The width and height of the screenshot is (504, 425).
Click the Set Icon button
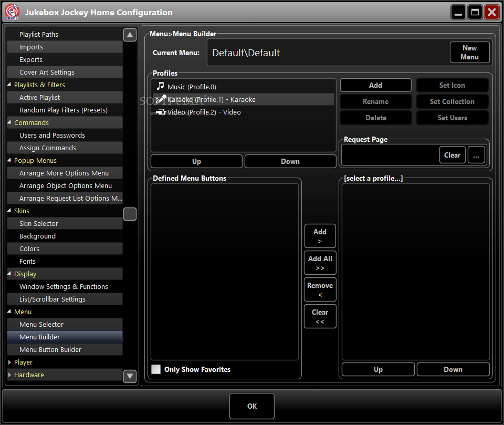(x=452, y=85)
